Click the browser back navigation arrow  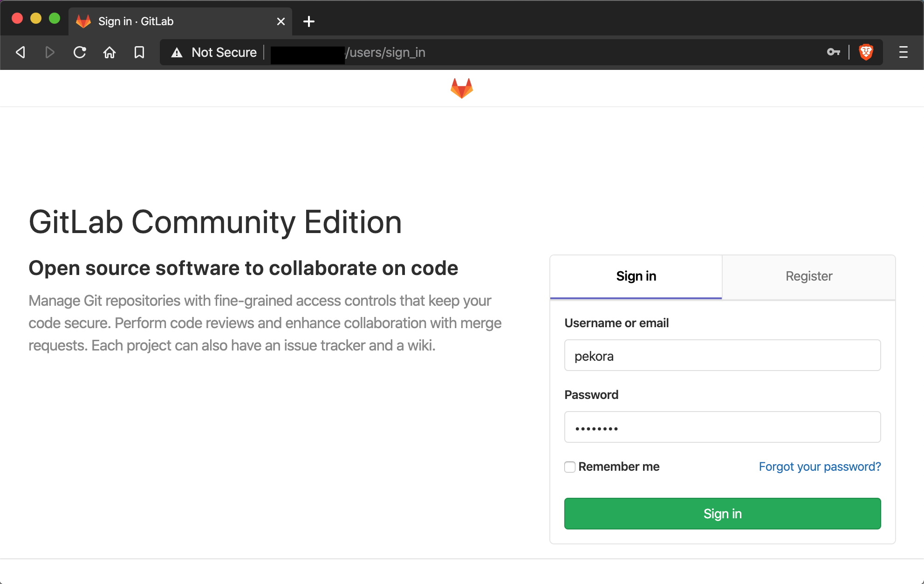click(x=21, y=53)
